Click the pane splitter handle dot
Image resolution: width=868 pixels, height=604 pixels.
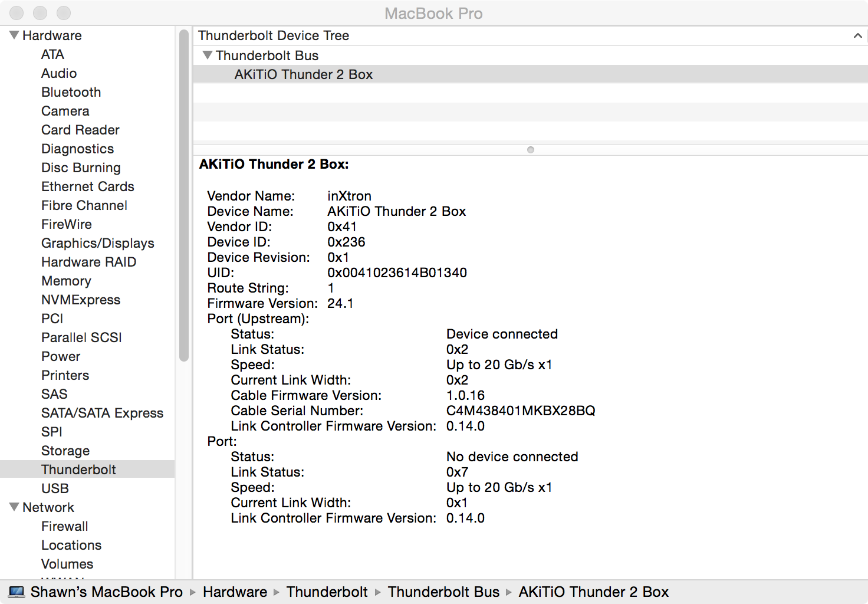click(x=531, y=150)
